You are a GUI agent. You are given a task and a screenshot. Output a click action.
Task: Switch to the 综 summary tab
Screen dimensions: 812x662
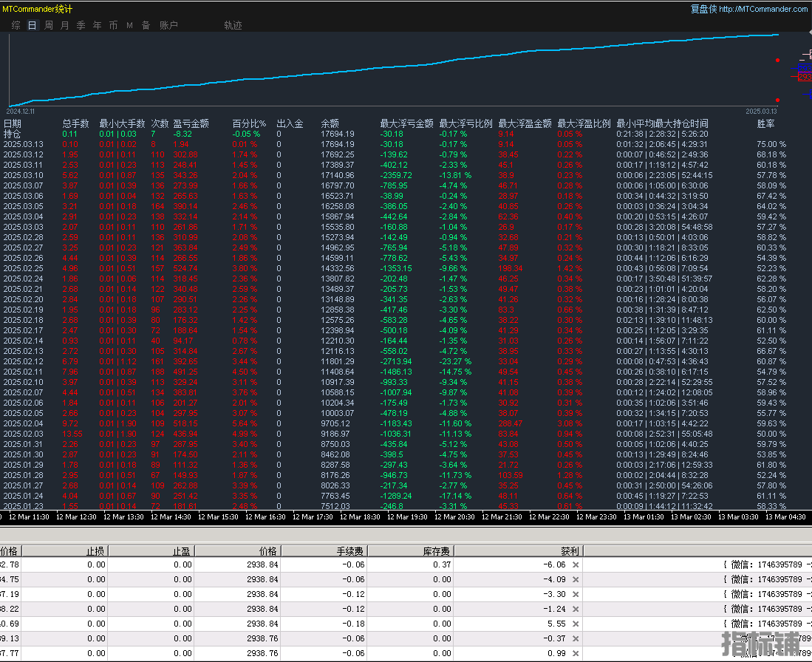pyautogui.click(x=16, y=25)
